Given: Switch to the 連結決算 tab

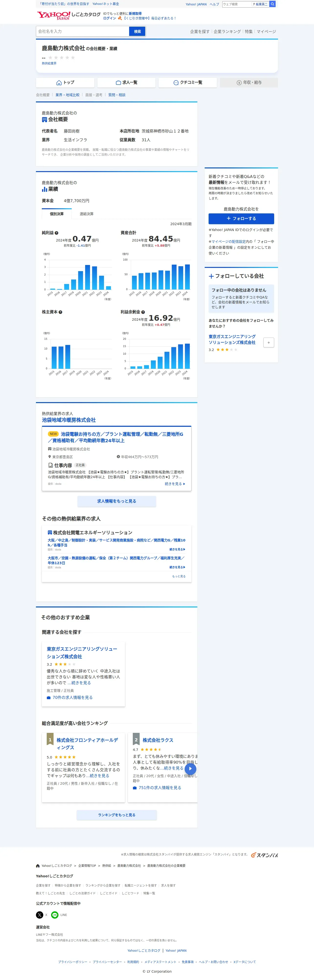Looking at the screenshot, I should tap(86, 214).
